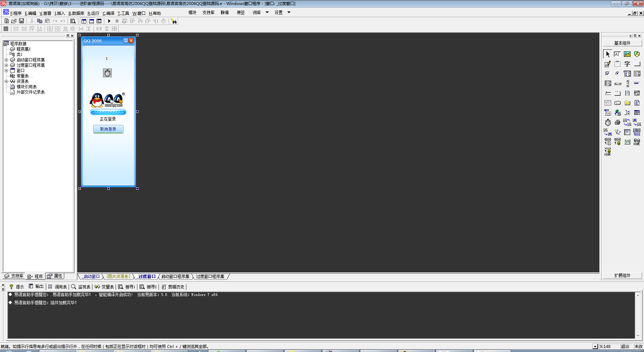Click the login progress bar on QQ form
Screen dimensions: 644x352
[108, 112]
